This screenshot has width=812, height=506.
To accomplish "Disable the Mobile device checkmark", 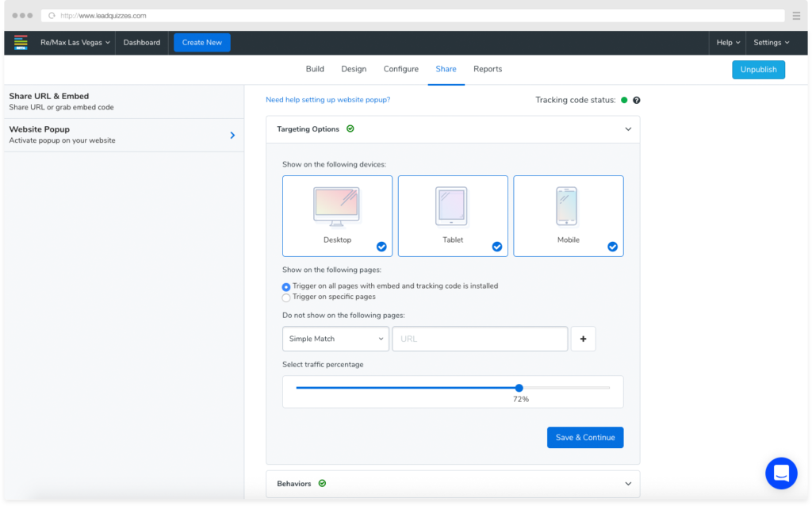I will click(x=612, y=247).
